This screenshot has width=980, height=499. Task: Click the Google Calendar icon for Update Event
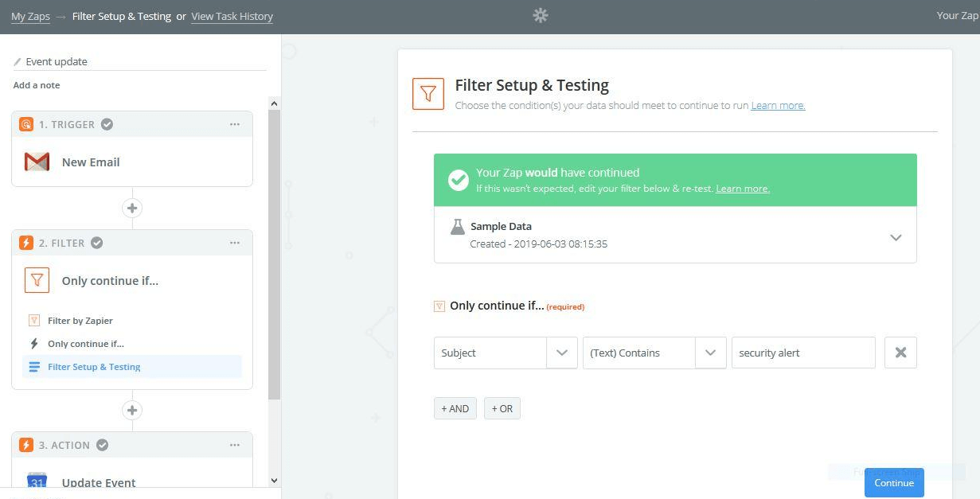37,481
